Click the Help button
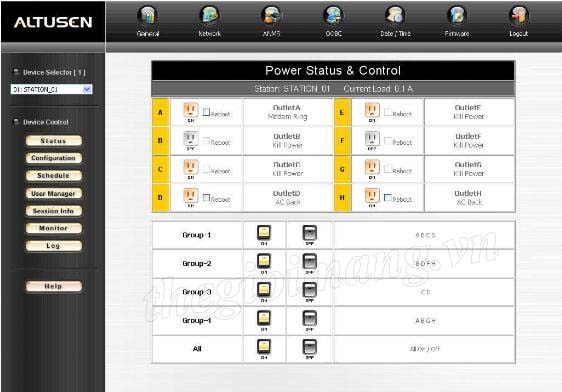Viewport: 562px width, 392px height. 53,286
